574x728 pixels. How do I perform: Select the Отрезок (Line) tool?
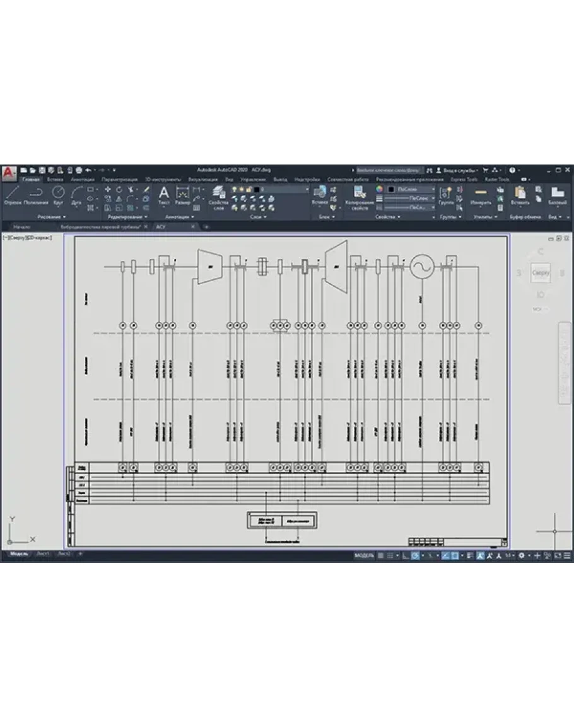(13, 194)
